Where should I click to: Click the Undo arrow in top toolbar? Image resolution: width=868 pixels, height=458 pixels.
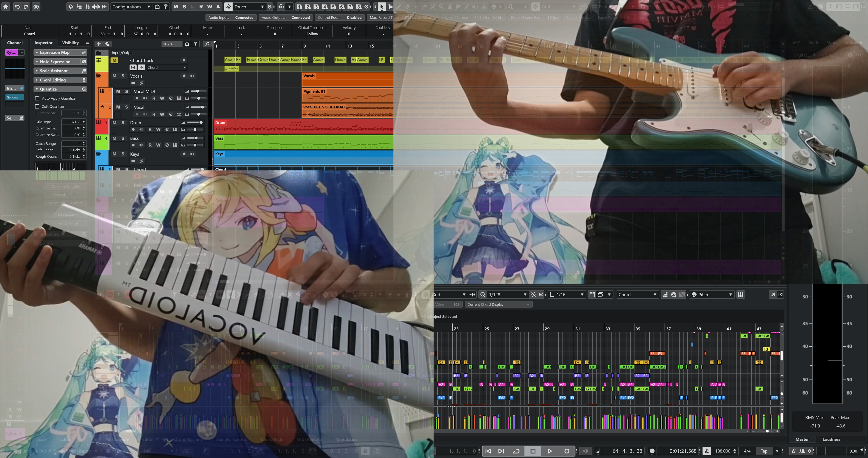tap(17, 6)
